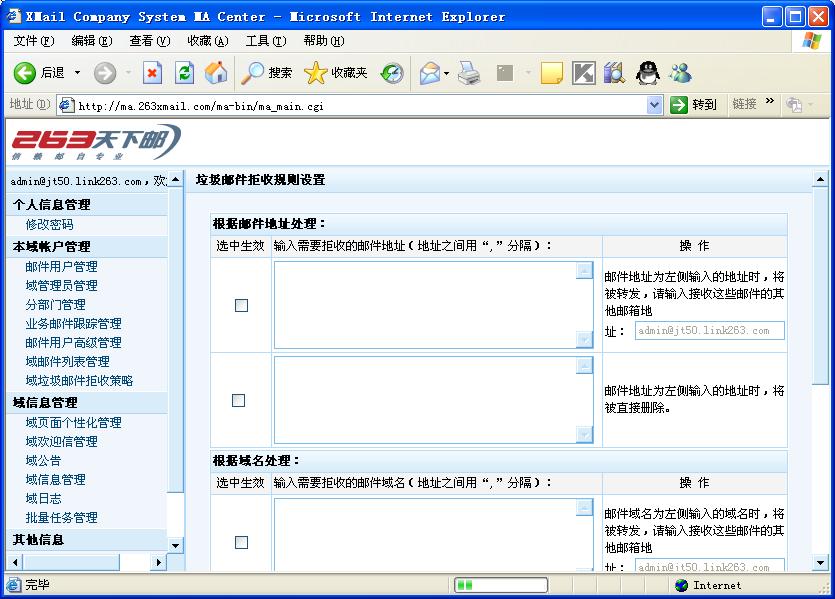Focus the directly-deleted mail address textarea
This screenshot has width=835, height=599.
click(x=433, y=400)
